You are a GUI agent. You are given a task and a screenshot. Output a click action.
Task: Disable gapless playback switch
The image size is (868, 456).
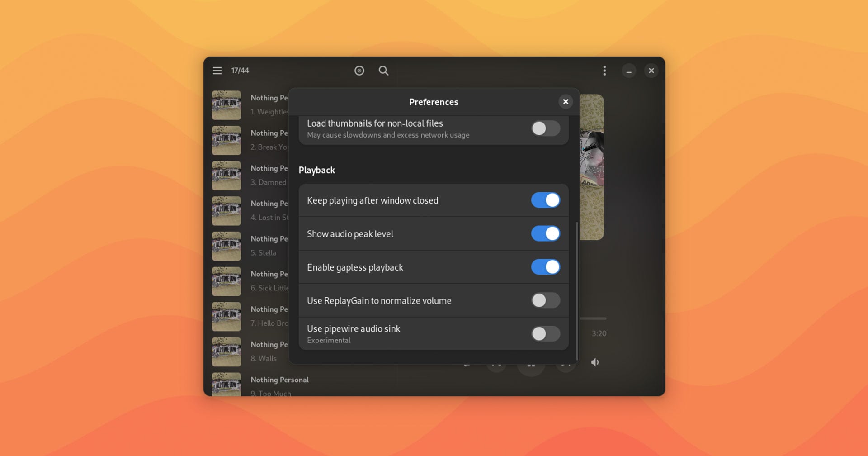click(x=546, y=267)
